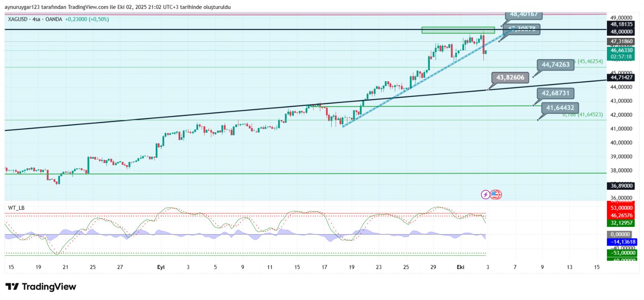Select the 41,64432 price callout
Image resolution: width=644 pixels, height=300 pixels.
[560, 108]
